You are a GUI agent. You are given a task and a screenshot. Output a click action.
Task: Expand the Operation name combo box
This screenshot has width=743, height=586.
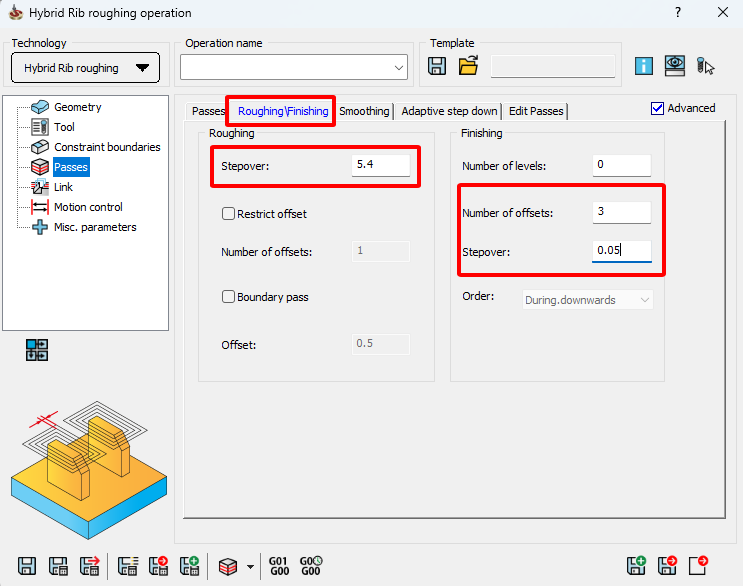[x=399, y=67]
